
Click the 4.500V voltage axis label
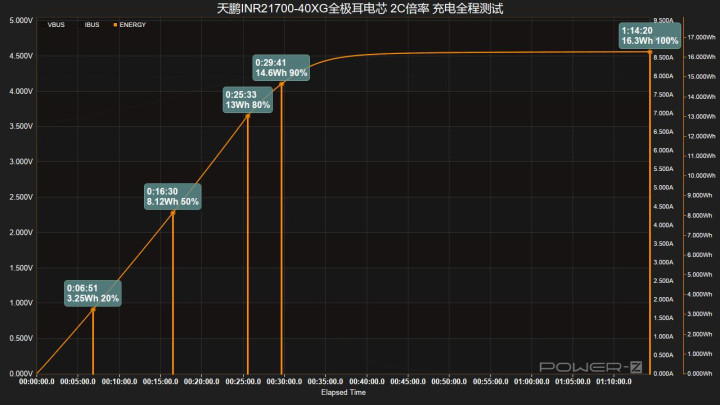pyautogui.click(x=21, y=56)
